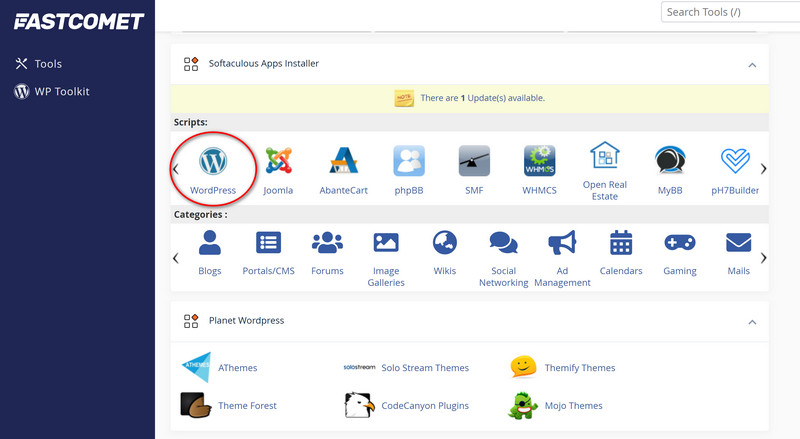
Task: Select the Portals/CMS category icon
Action: 268,242
